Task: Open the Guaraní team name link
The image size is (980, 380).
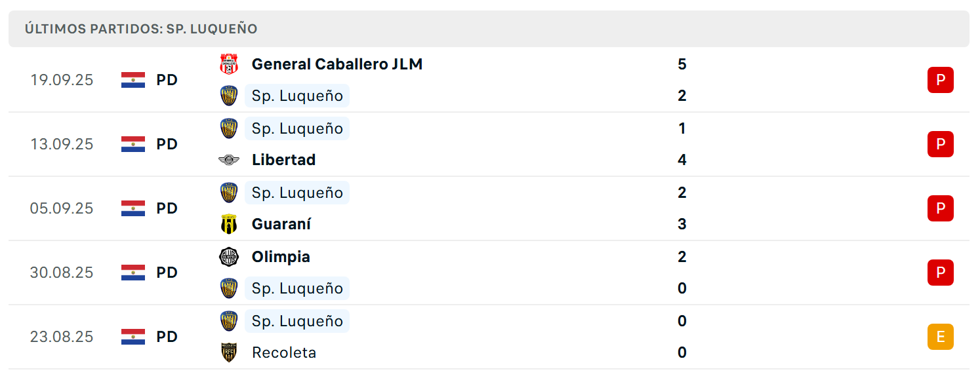Action: [x=281, y=224]
